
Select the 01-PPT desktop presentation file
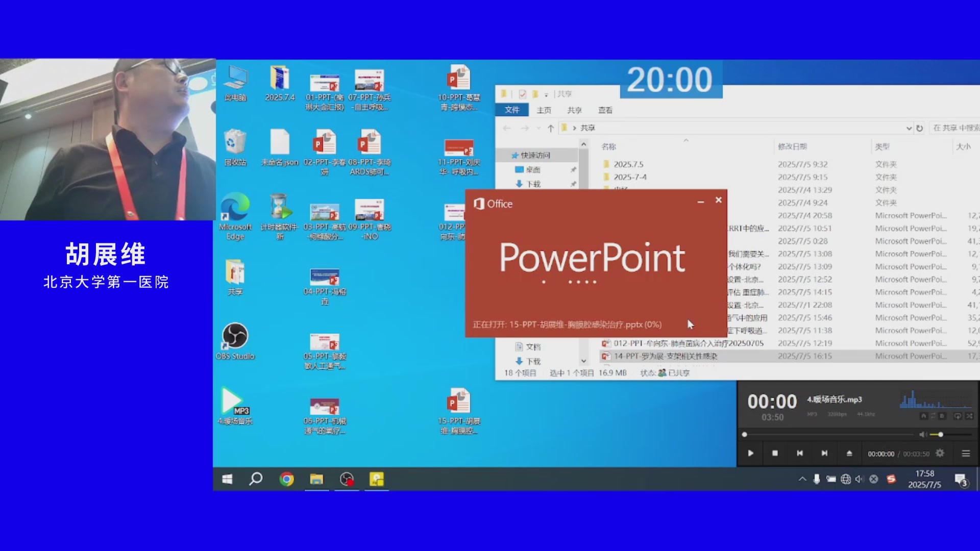tap(325, 92)
